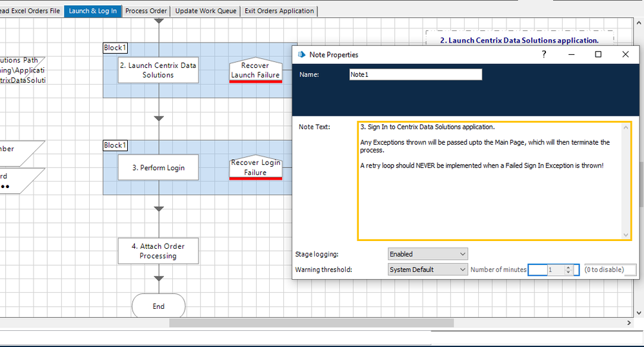644x347 pixels.
Task: Click the help question mark in Note Properties
Action: pyautogui.click(x=544, y=55)
